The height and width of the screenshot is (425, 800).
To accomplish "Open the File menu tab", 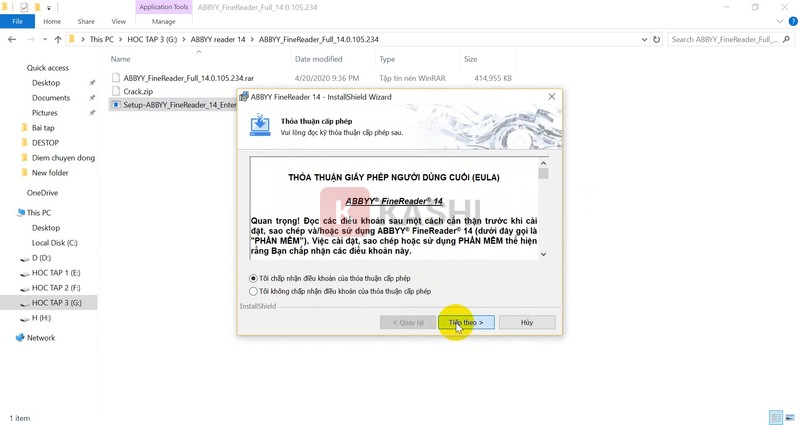I will (17, 21).
